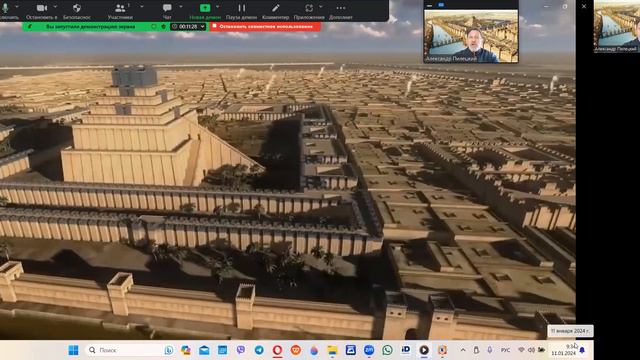Open last app icon before system tray
The width and height of the screenshot is (640, 360).
coord(442,350)
